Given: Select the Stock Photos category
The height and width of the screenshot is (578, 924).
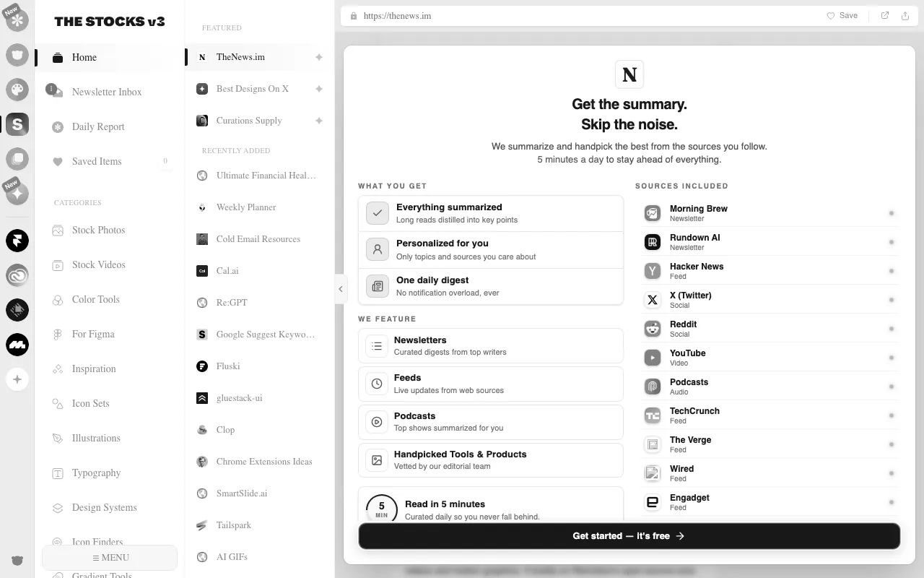Looking at the screenshot, I should (110, 230).
